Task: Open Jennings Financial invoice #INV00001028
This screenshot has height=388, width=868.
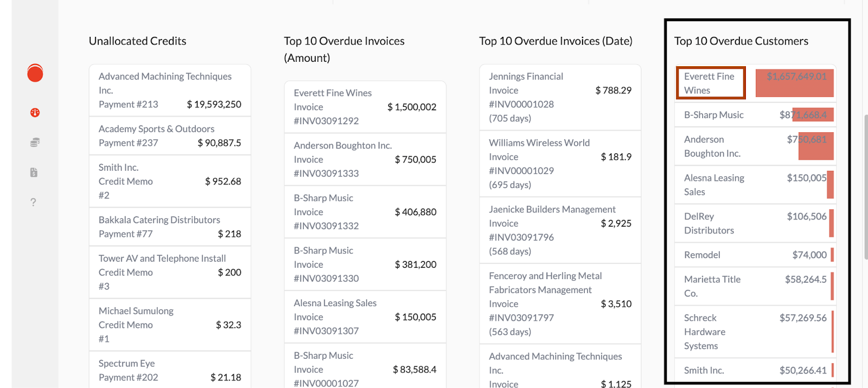Action: pos(560,98)
